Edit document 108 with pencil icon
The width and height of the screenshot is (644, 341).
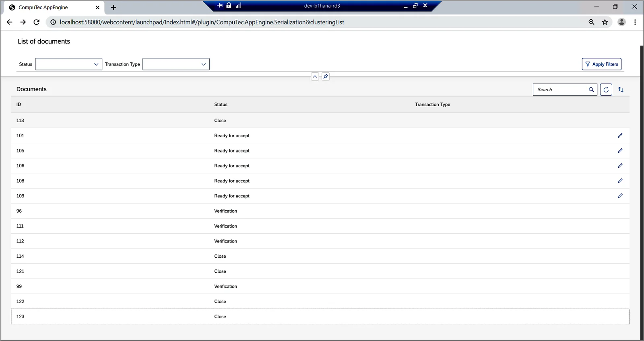point(620,181)
